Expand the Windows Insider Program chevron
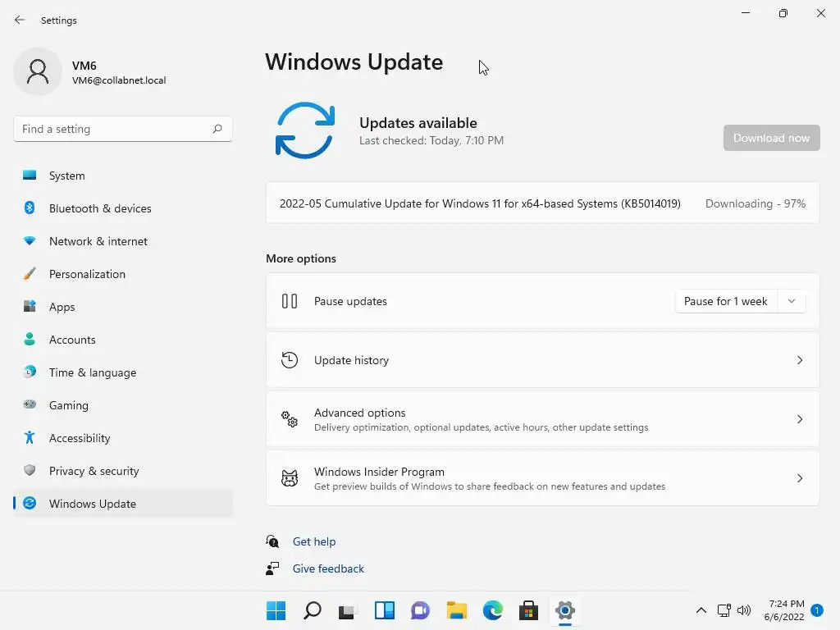Viewport: 840px width, 630px height. [799, 478]
